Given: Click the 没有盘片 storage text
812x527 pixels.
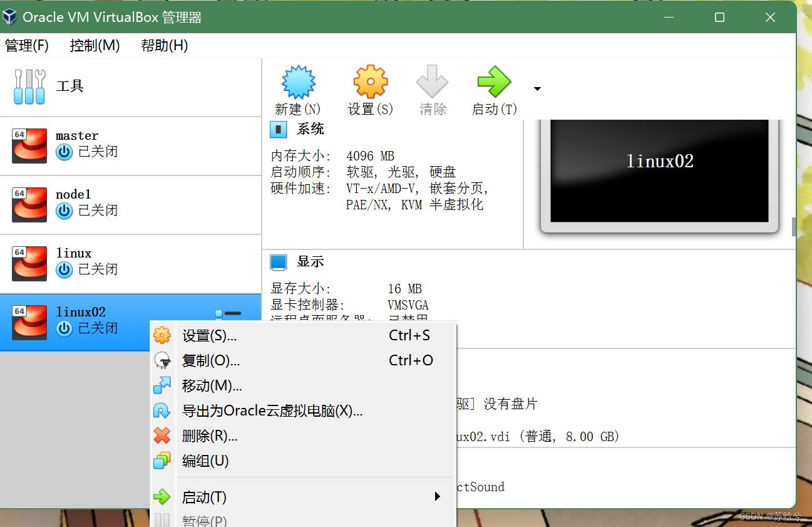Looking at the screenshot, I should pos(510,404).
